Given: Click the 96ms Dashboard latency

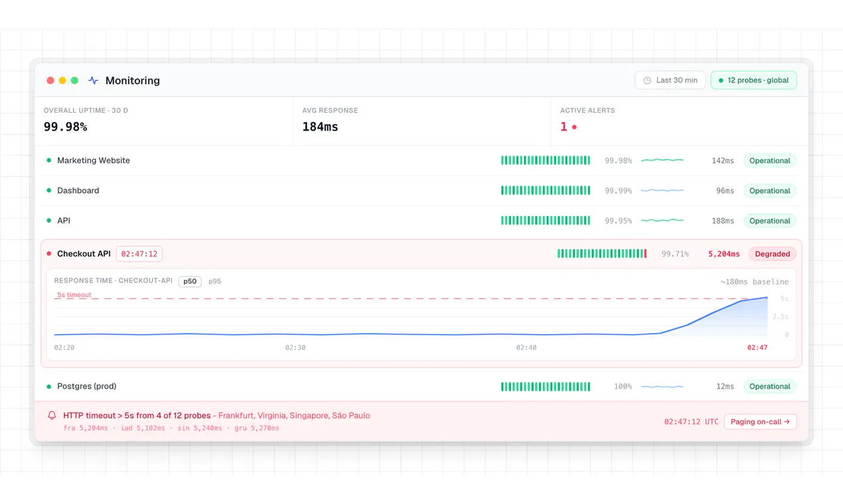Looking at the screenshot, I should tap(725, 191).
